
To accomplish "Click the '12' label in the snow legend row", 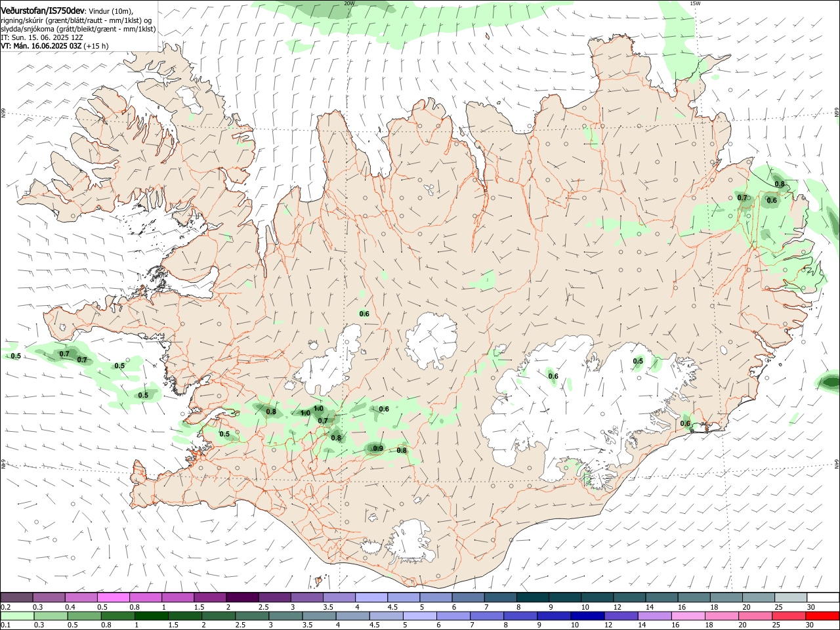I will tap(617, 607).
